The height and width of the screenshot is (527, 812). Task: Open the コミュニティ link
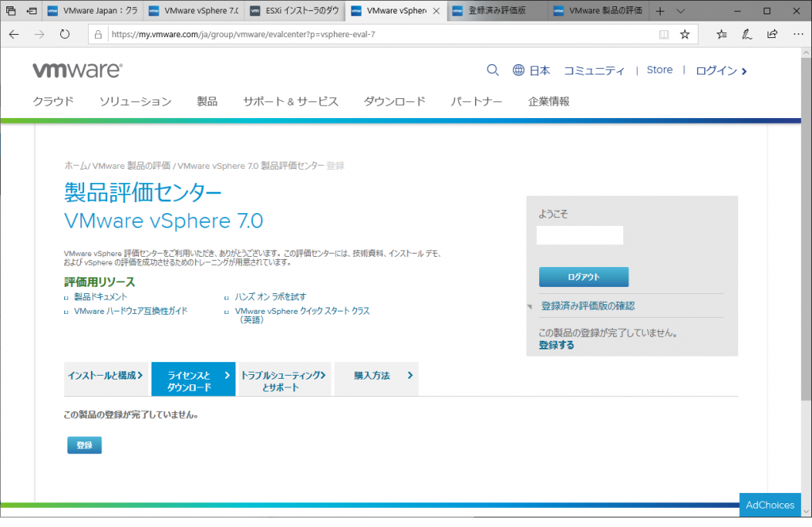pyautogui.click(x=594, y=71)
